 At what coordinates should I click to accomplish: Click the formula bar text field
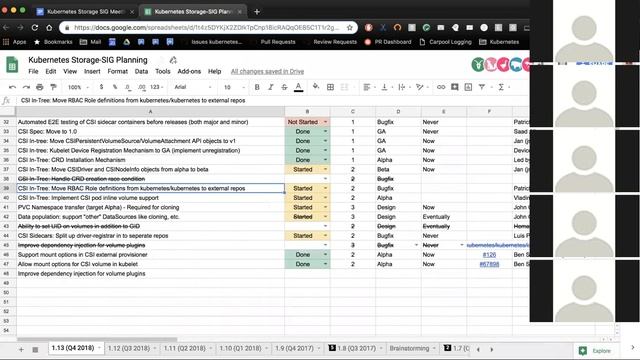click(273, 100)
